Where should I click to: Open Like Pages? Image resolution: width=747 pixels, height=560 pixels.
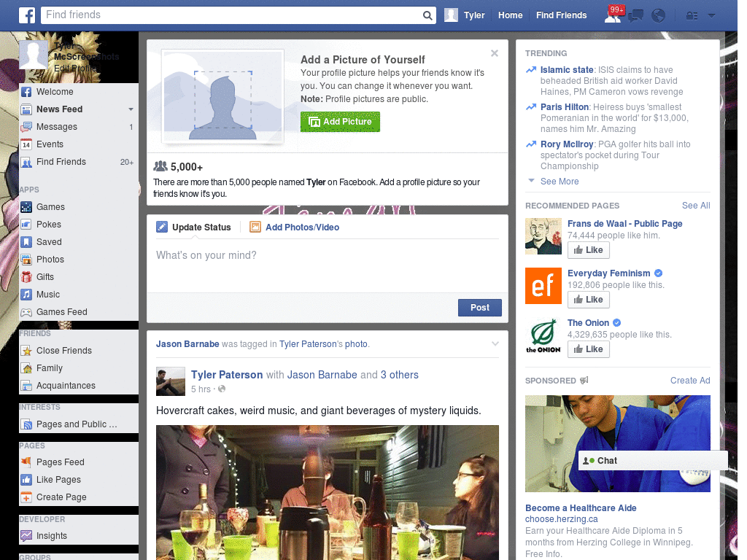[79, 480]
